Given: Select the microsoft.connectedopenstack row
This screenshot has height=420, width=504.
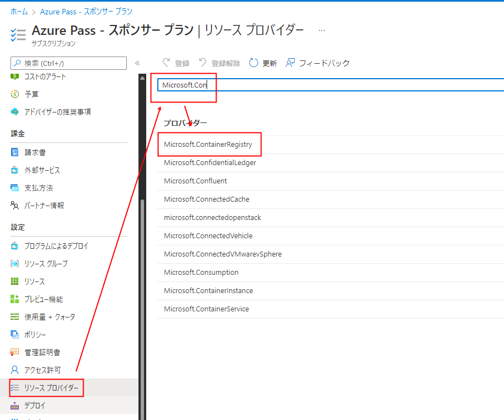Looking at the screenshot, I should pos(331,218).
